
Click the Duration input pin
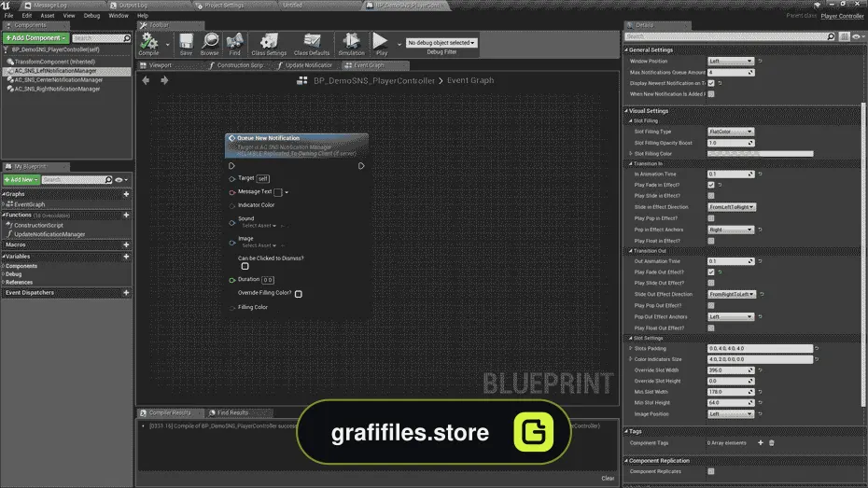pyautogui.click(x=232, y=280)
